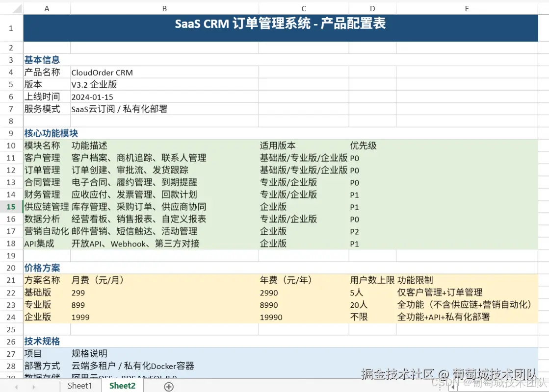The height and width of the screenshot is (392, 549).
Task: Select column B header
Action: [x=164, y=8]
